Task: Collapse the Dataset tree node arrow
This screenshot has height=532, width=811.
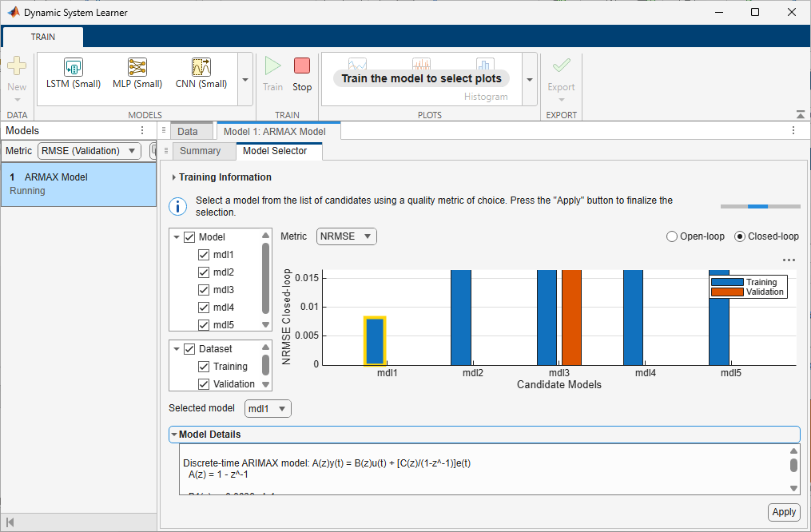Action: pos(177,349)
